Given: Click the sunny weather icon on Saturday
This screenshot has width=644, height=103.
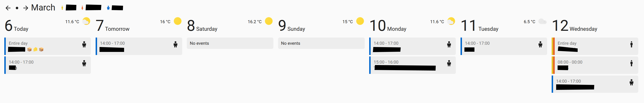Looking at the screenshot, I should (268, 21).
